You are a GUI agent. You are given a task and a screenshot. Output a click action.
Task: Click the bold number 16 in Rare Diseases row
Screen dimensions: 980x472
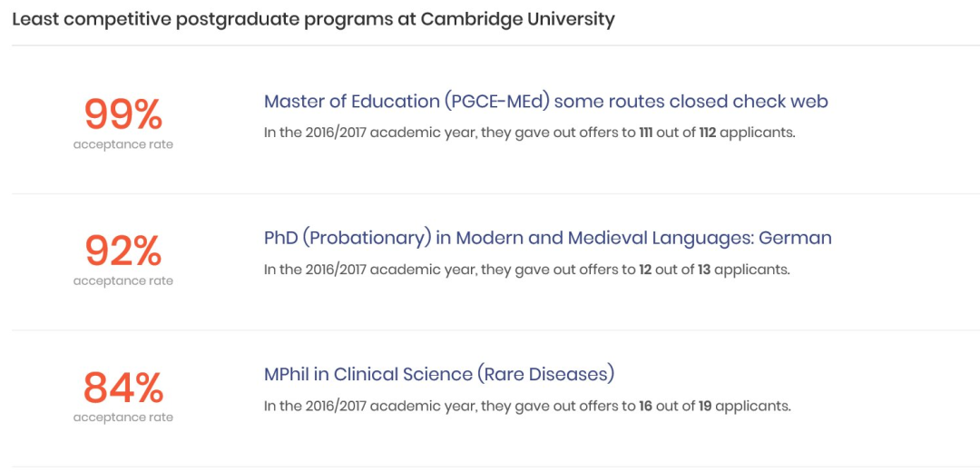pos(646,407)
